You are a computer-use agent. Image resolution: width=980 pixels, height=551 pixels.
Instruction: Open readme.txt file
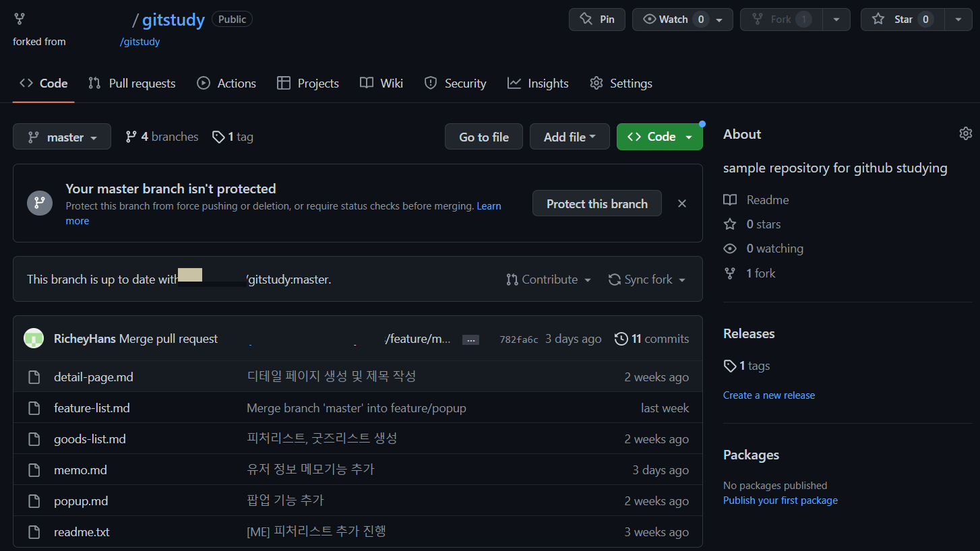[82, 532]
